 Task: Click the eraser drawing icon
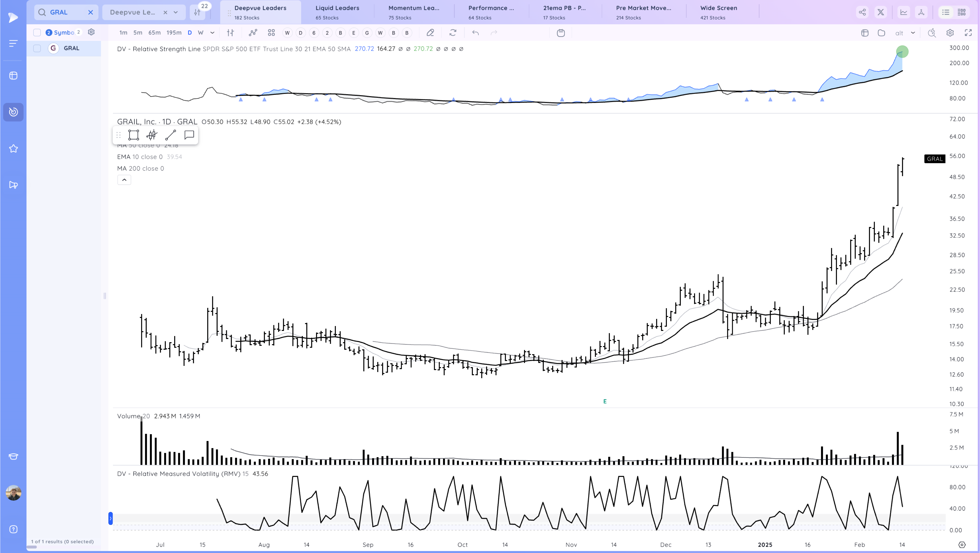[x=430, y=33]
